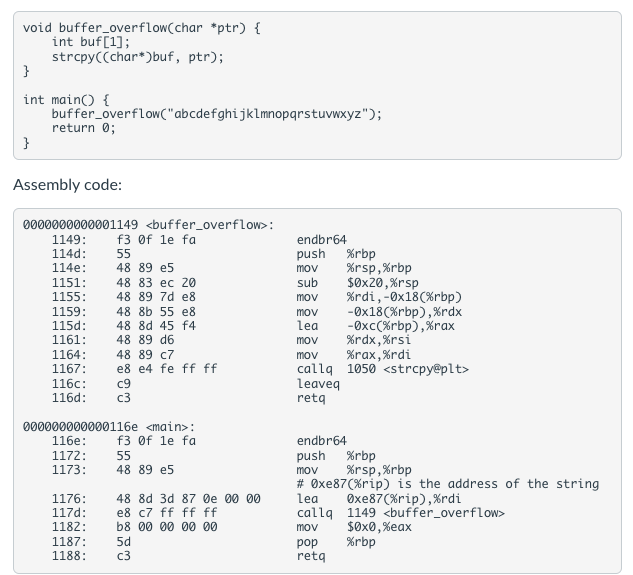
Task: Click the leaveq instruction at 116c
Action: click(x=318, y=384)
